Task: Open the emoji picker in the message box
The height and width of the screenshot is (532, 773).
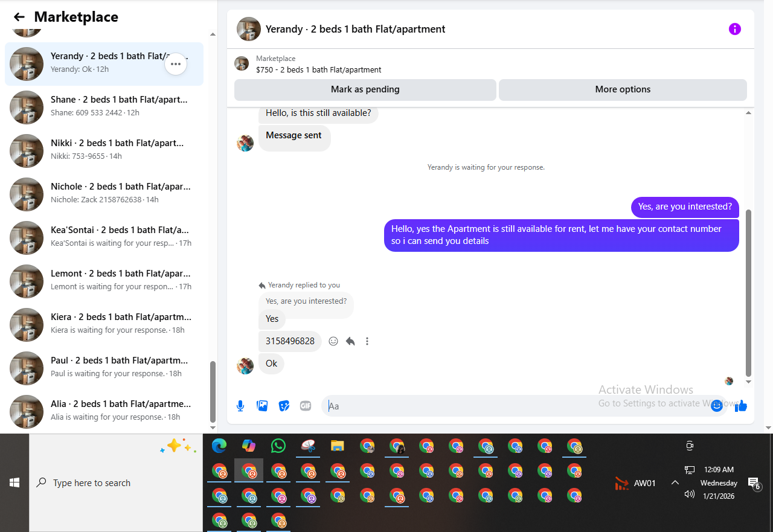Action: pos(717,406)
